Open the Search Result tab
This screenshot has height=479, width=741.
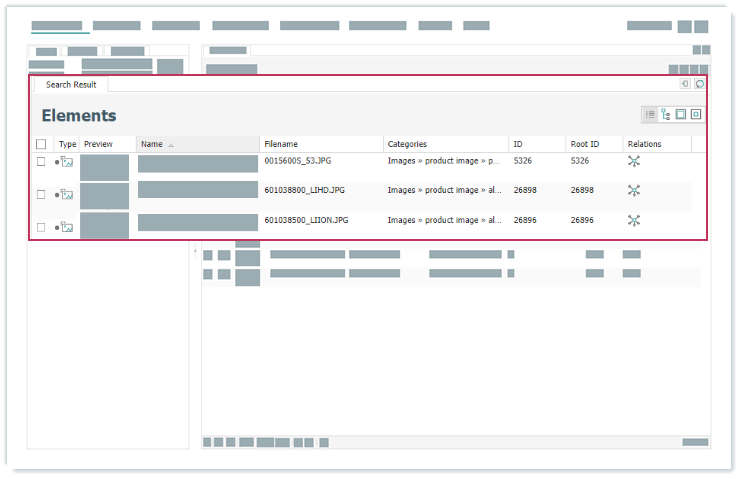pyautogui.click(x=71, y=85)
